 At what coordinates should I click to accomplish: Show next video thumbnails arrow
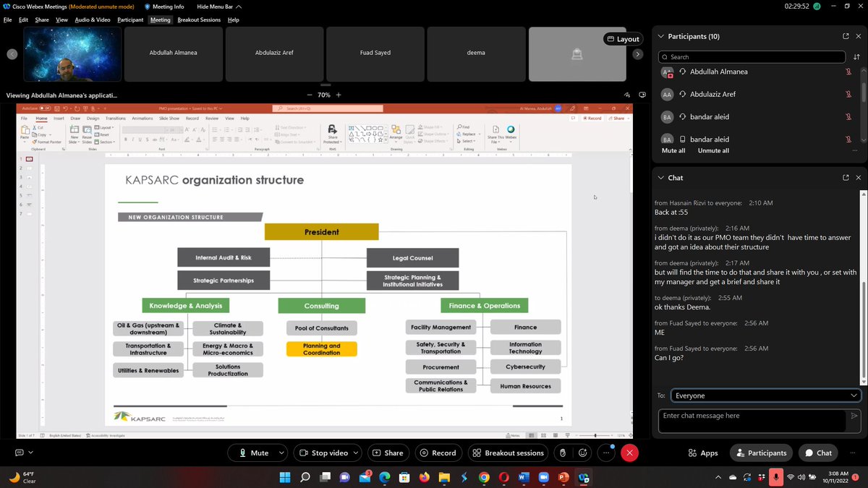tap(637, 54)
